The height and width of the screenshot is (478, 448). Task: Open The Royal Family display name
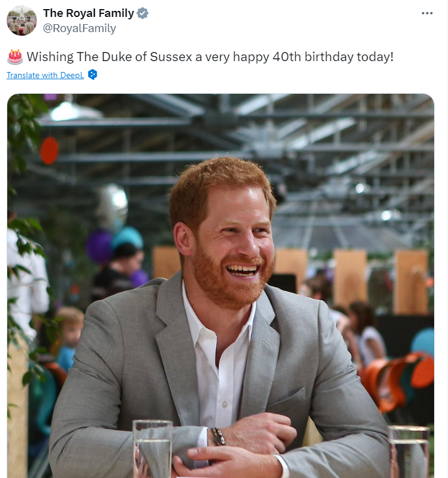point(88,13)
